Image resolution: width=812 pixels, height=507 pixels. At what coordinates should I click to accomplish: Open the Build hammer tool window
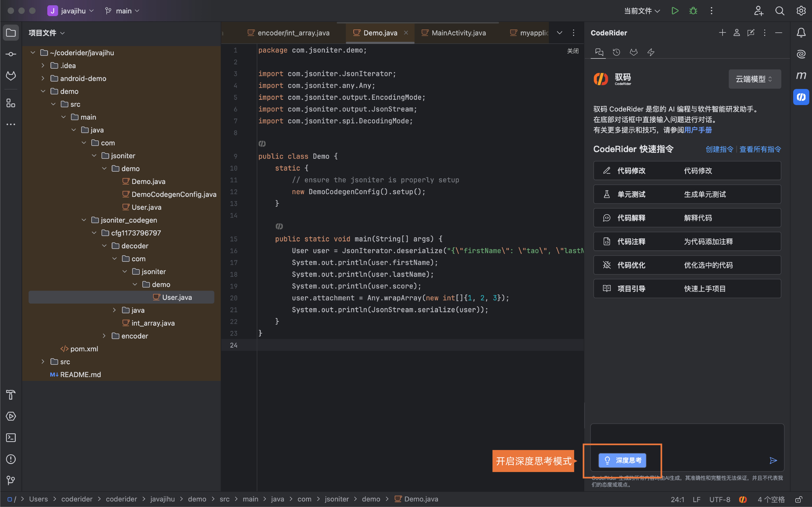(11, 395)
